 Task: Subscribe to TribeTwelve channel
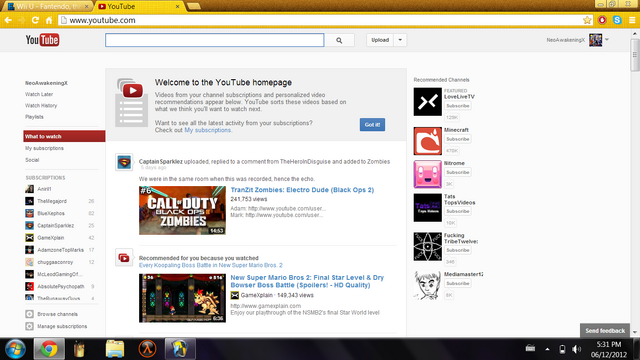(x=458, y=250)
